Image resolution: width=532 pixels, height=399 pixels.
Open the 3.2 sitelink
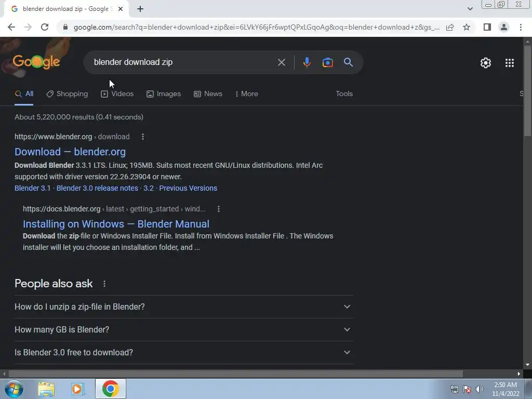click(x=148, y=188)
